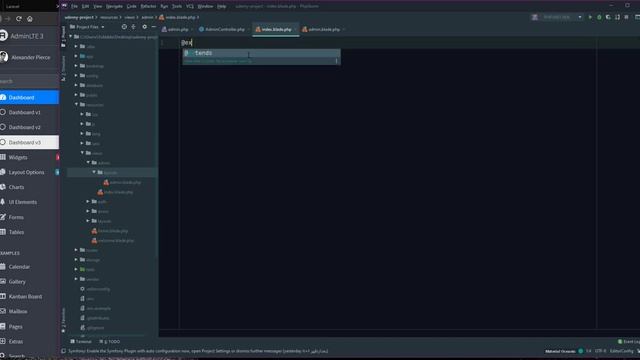Switch to admin.php editor tab
This screenshot has width=640, height=360.
[178, 29]
